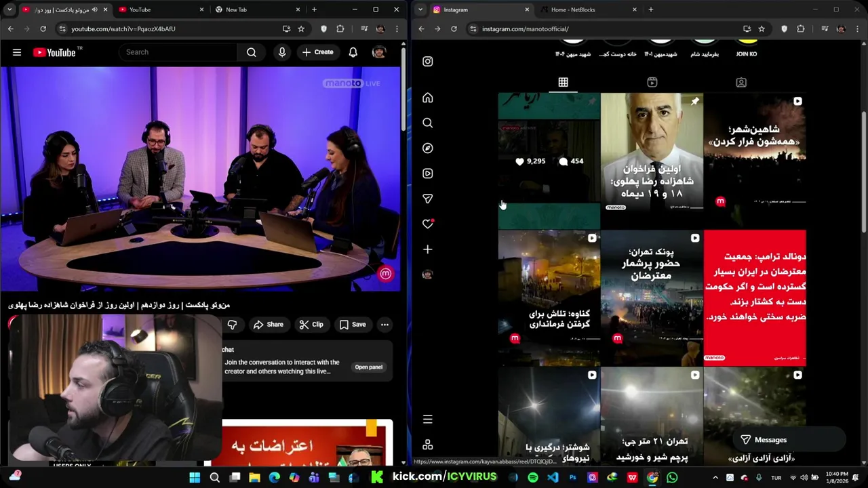The width and height of the screenshot is (868, 488).
Task: Open the red Donald Trump text post
Action: tap(755, 298)
